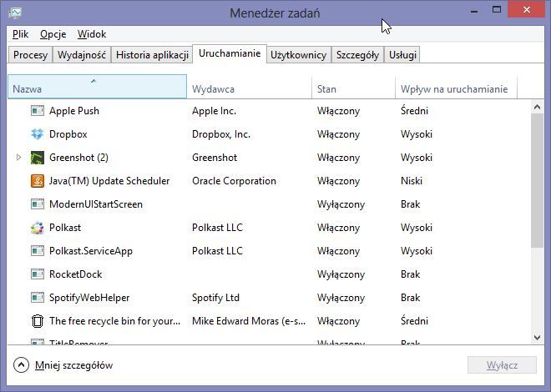Click the SpotifyWebHelper row icon
Screen dimensions: 551x392
tap(38, 298)
